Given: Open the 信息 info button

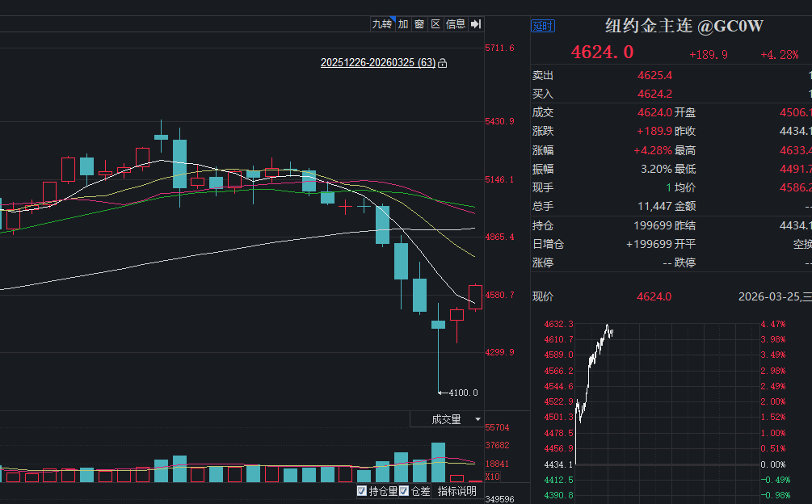Looking at the screenshot, I should pos(456,24).
